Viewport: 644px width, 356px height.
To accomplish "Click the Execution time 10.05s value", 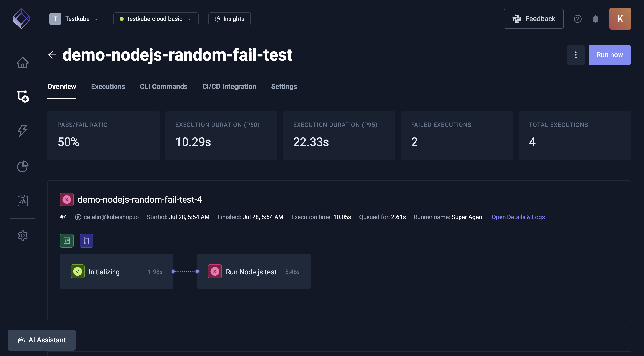I will [342, 217].
